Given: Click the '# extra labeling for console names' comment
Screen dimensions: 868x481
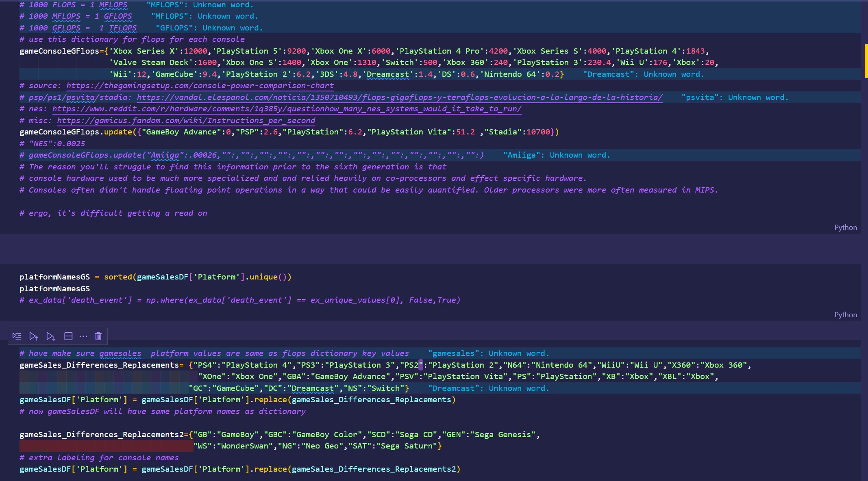Looking at the screenshot, I should coord(99,458).
